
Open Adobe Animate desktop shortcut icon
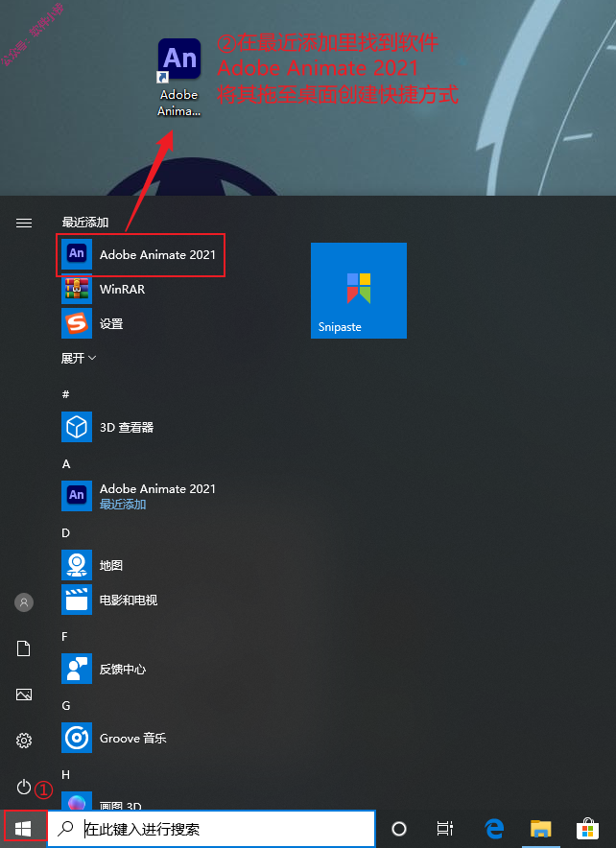point(179,78)
